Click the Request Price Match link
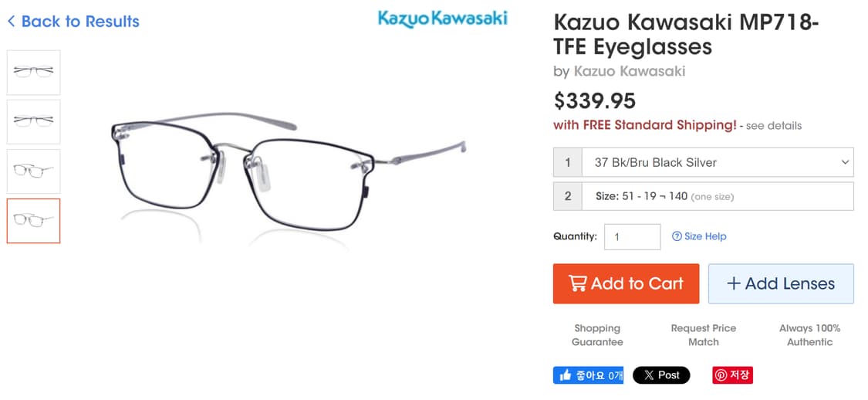The width and height of the screenshot is (868, 400). 704,335
